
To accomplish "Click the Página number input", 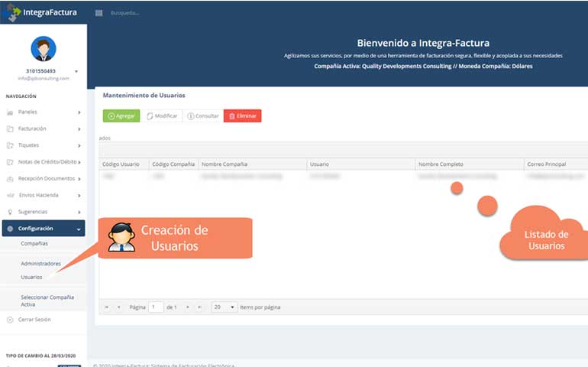I will (x=156, y=307).
